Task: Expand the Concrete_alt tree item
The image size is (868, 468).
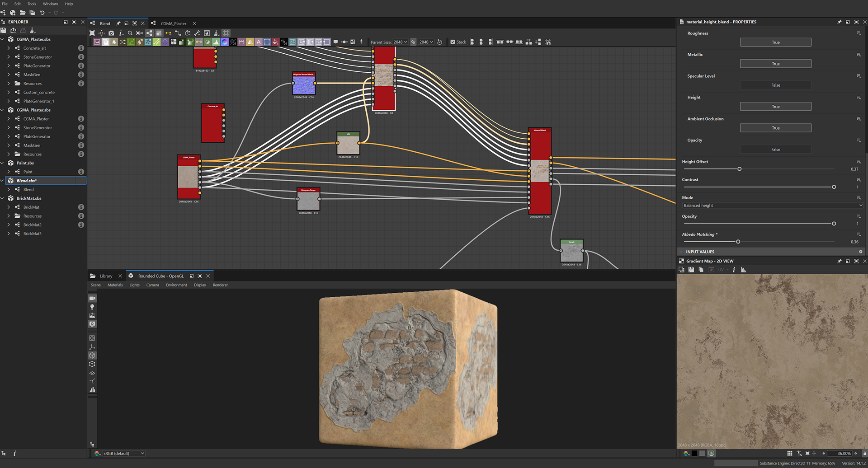Action: click(x=9, y=48)
